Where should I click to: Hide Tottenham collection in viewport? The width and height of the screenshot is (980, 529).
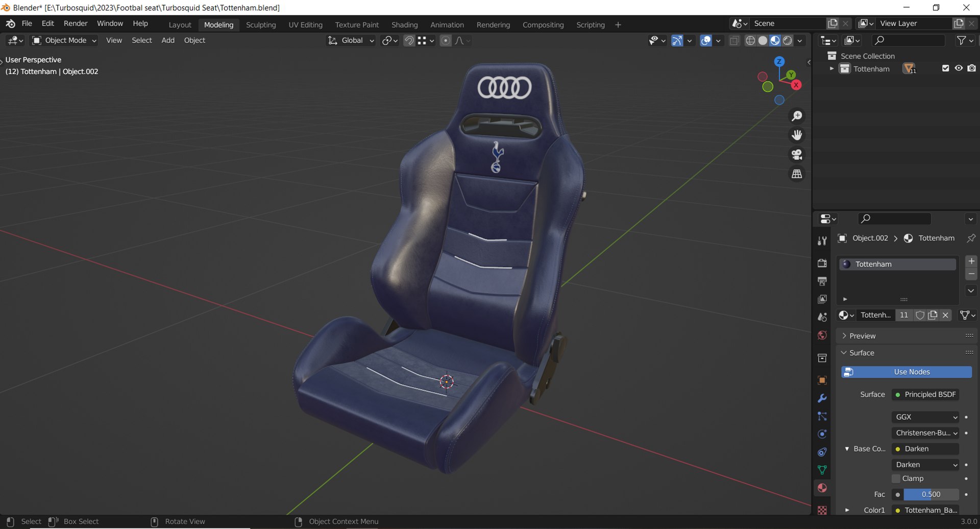click(x=959, y=68)
